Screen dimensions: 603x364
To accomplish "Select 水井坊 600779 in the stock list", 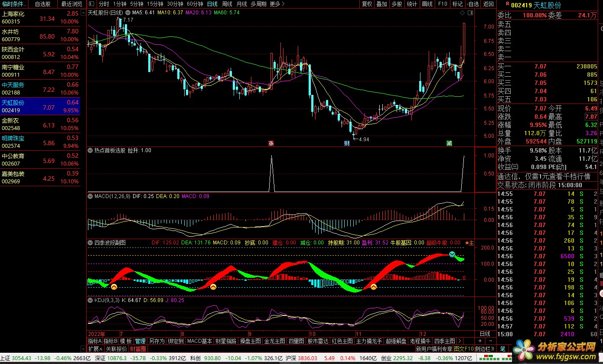I will pyautogui.click(x=40, y=36).
